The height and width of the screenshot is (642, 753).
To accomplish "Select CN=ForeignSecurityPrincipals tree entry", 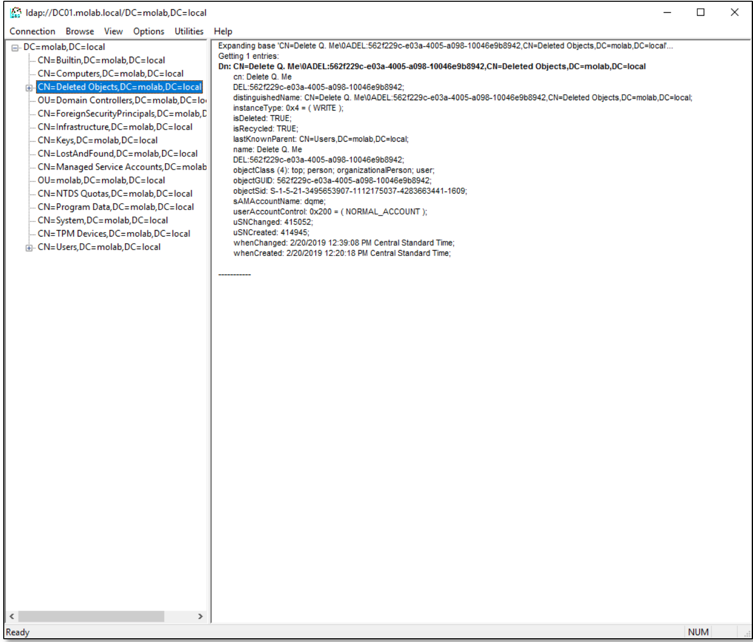I will pos(121,114).
